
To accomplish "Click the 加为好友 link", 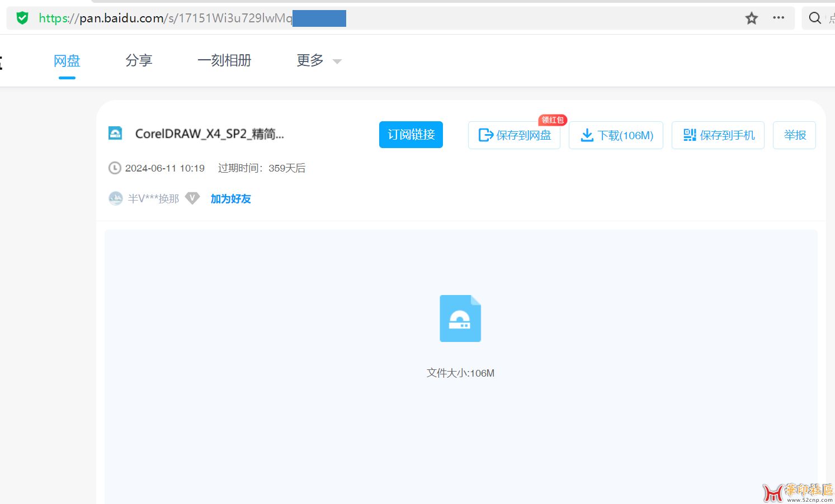I will coord(230,199).
